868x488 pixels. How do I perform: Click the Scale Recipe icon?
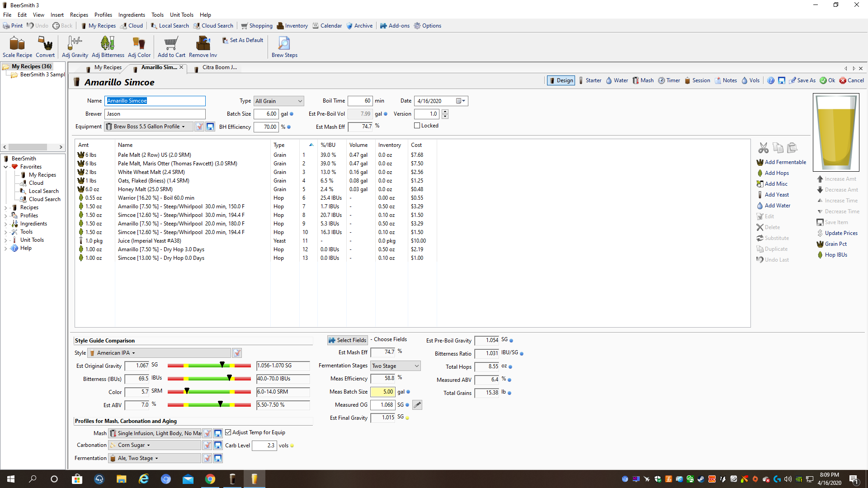[x=17, y=47]
